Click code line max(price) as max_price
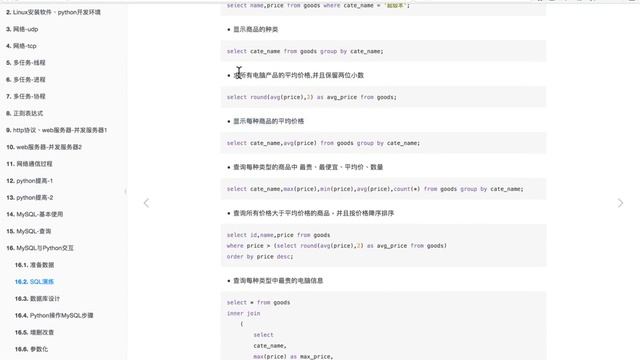The width and height of the screenshot is (640, 360). pyautogui.click(x=293, y=356)
